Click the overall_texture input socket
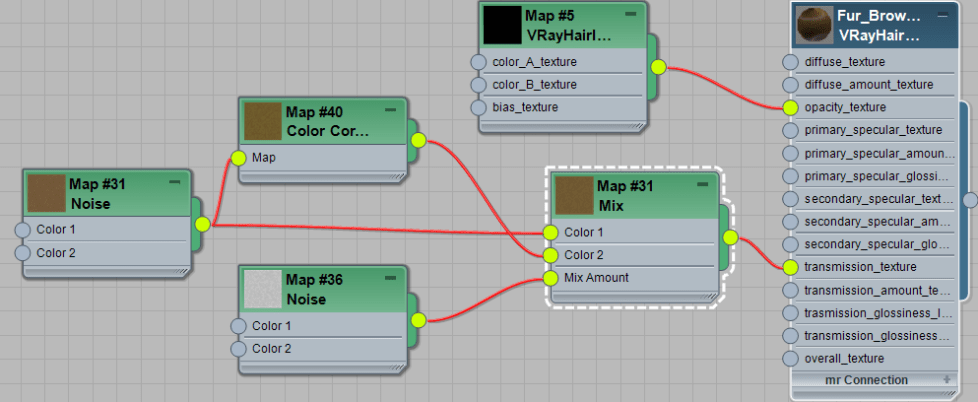This screenshot has height=402, width=978. 790,359
